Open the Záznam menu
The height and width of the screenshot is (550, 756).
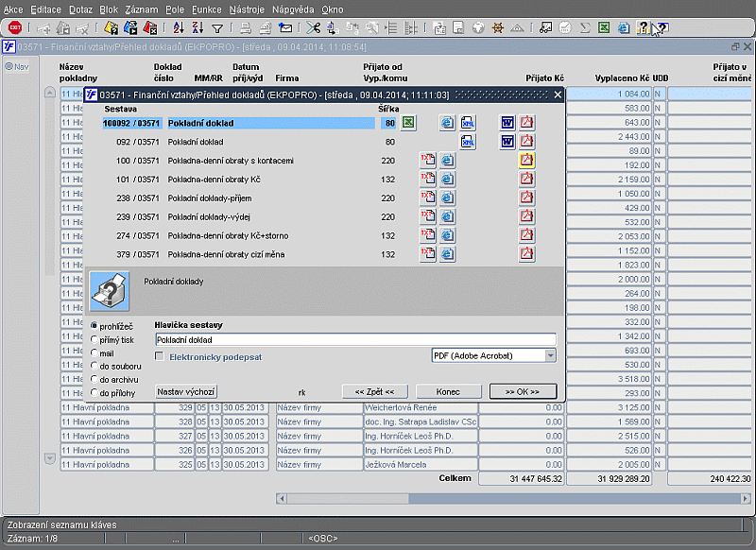(142, 9)
